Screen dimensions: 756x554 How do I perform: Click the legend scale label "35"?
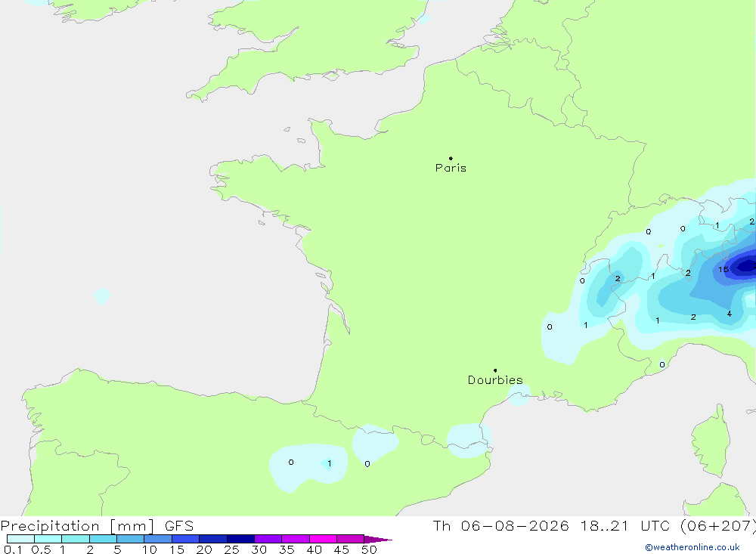tap(287, 549)
